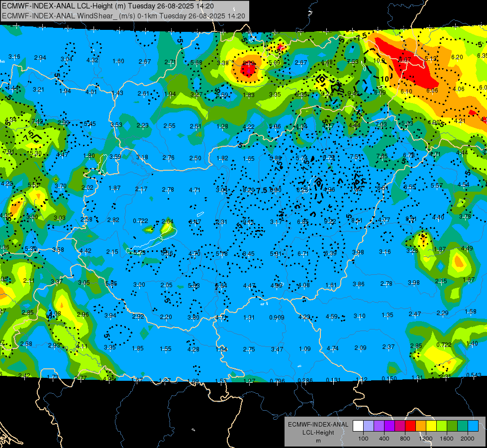The width and height of the screenshot is (487, 448).
Task: Click the red legend swatch
Action: pyautogui.click(x=410, y=426)
